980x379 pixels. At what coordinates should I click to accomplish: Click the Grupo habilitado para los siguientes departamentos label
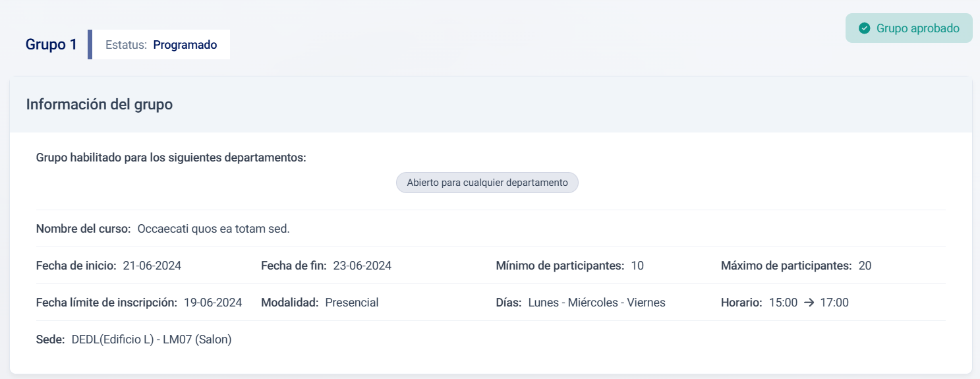pyautogui.click(x=171, y=158)
